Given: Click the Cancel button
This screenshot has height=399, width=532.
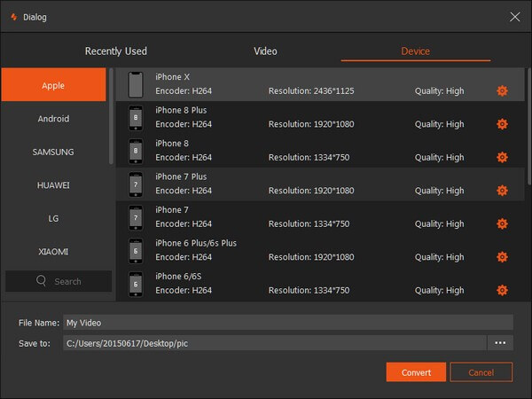Looking at the screenshot, I should tap(481, 372).
